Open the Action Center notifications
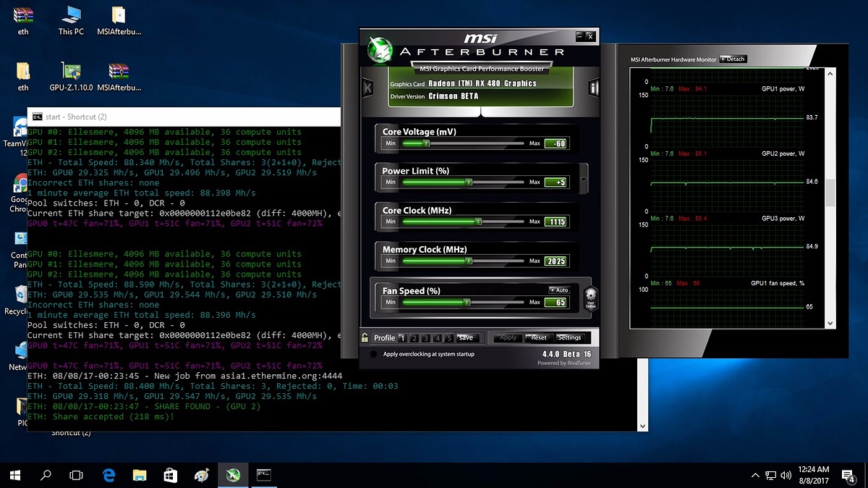 (848, 475)
